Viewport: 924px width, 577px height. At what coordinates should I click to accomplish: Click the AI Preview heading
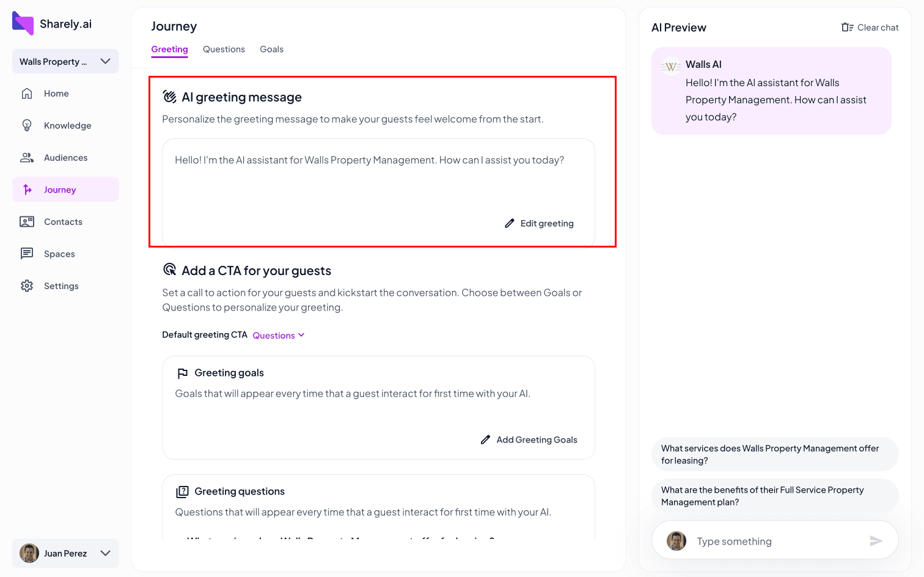click(x=678, y=28)
